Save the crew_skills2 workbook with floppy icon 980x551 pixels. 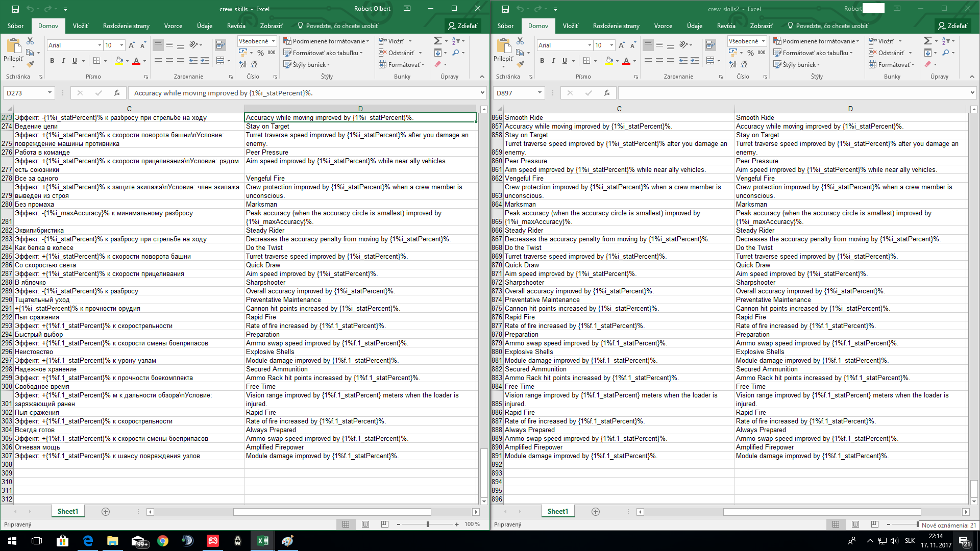(x=505, y=9)
